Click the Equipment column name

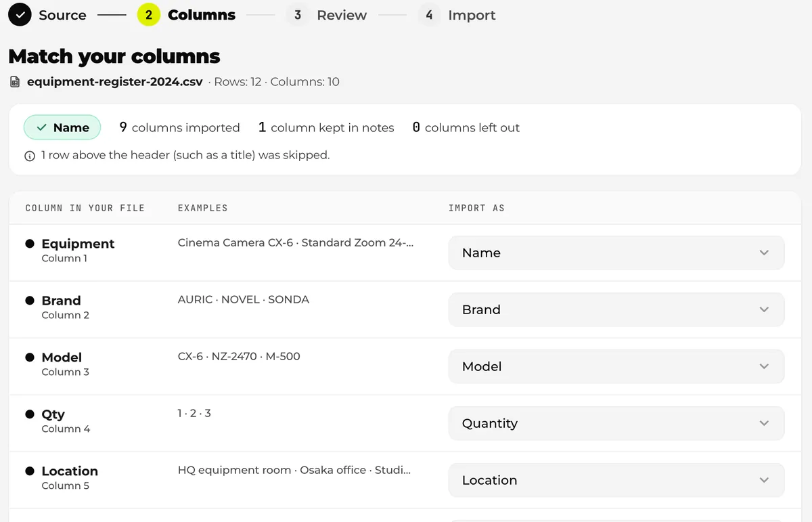(78, 244)
